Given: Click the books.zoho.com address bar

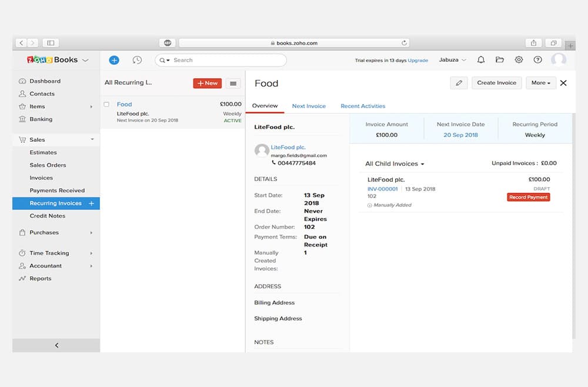Looking at the screenshot, I should click(294, 43).
